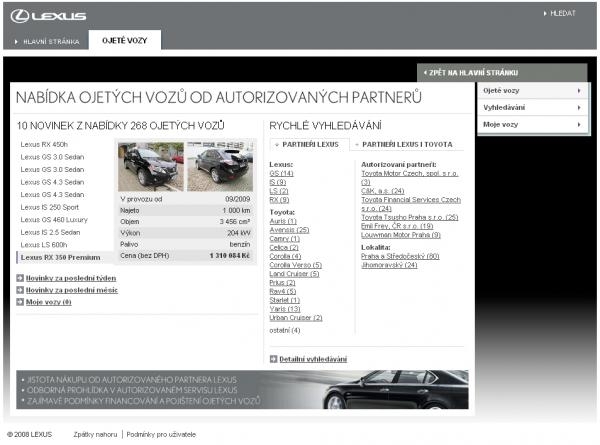Click arrow icon beside Novinky za poslední týden
Image resolution: width=600 pixels, height=445 pixels.
[20, 278]
